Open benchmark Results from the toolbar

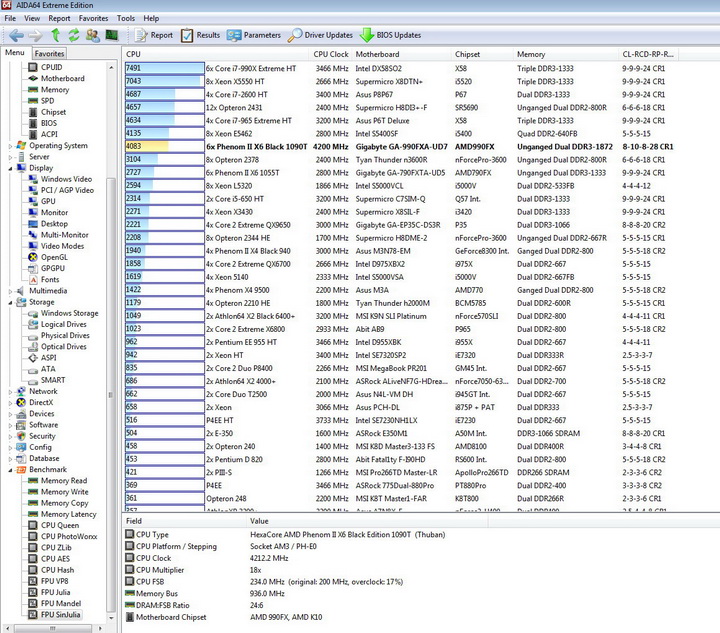pos(200,35)
